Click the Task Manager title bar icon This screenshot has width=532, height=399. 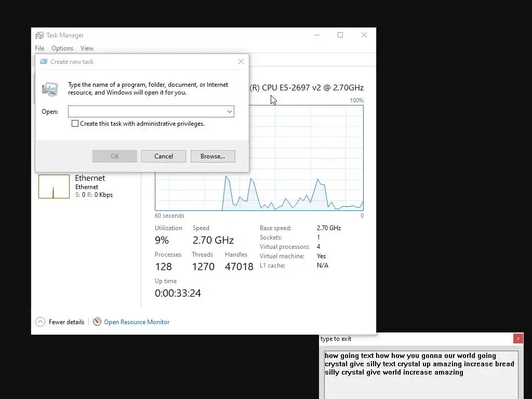[x=39, y=35]
